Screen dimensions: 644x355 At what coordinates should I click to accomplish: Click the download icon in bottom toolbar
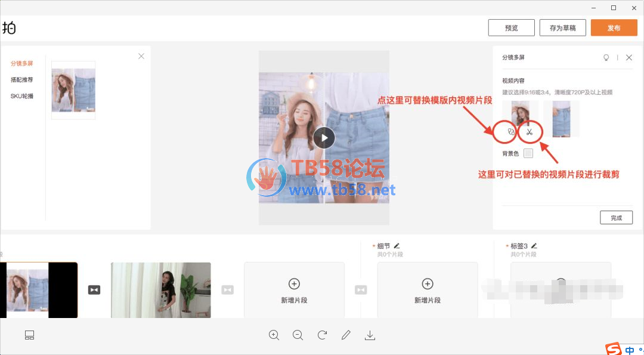tap(370, 335)
